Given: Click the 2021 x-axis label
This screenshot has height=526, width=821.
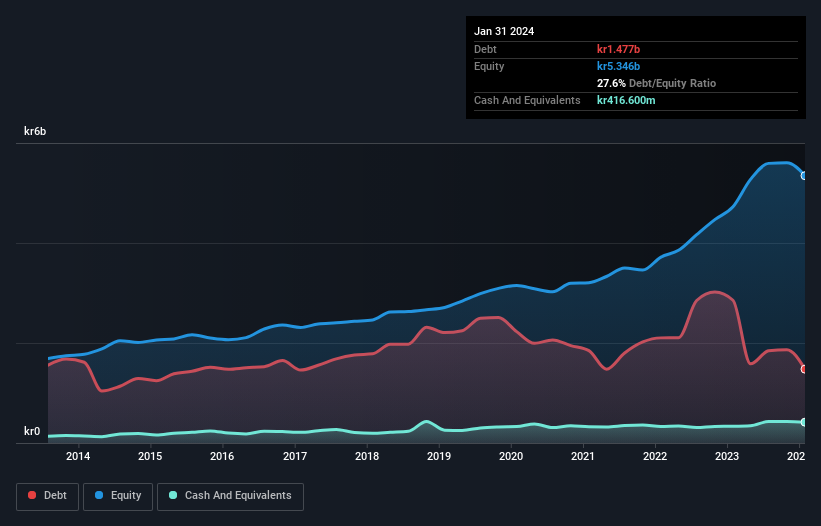Looking at the screenshot, I should click(583, 456).
